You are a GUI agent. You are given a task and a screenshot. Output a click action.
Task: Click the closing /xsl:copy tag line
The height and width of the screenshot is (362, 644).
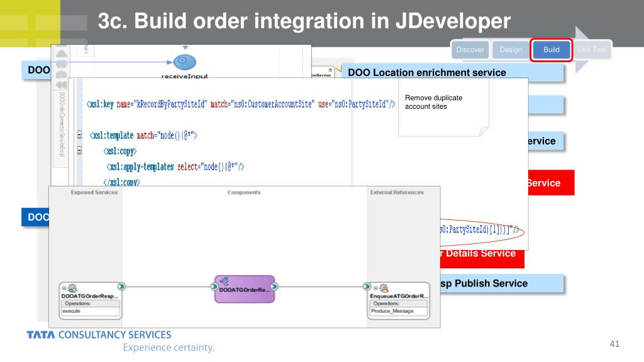coord(121,182)
